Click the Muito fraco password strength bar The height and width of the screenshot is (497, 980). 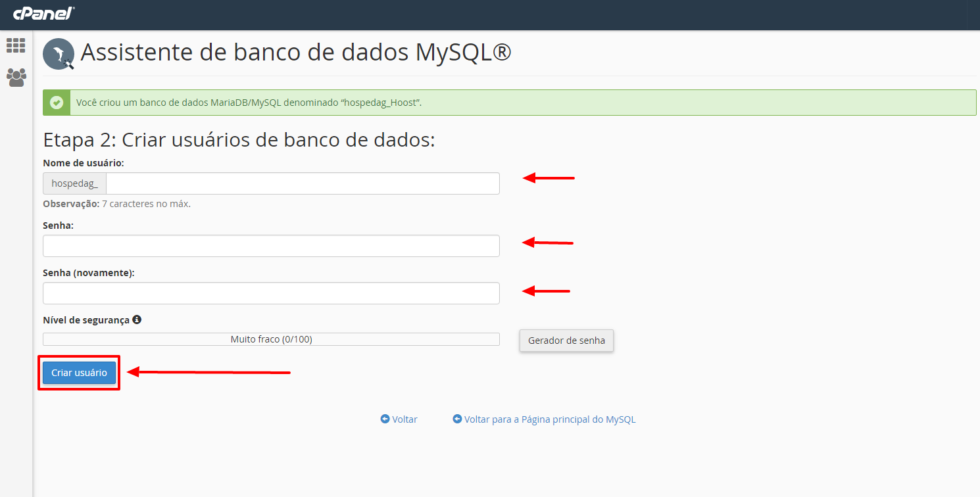pyautogui.click(x=271, y=339)
